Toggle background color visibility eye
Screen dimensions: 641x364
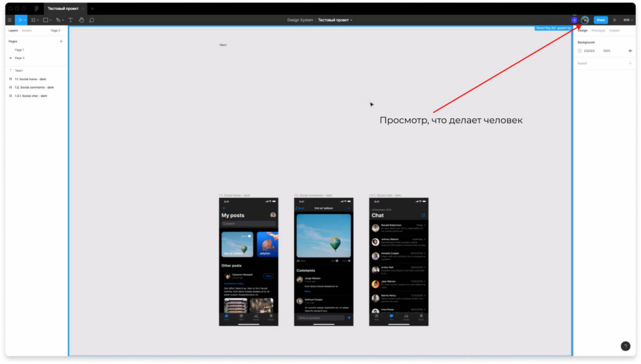(x=630, y=51)
